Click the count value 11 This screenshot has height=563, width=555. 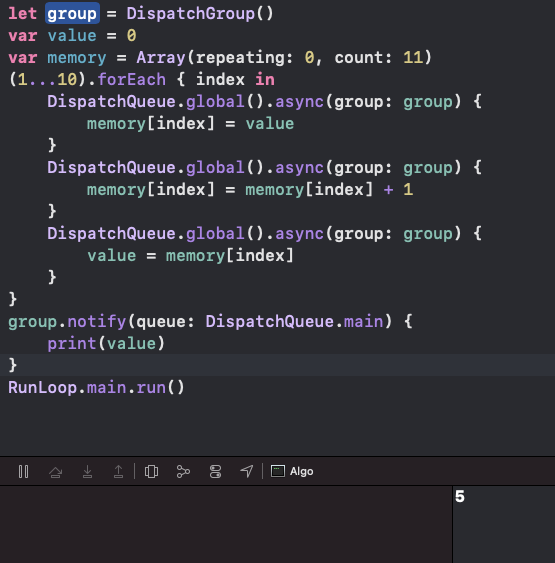point(413,57)
